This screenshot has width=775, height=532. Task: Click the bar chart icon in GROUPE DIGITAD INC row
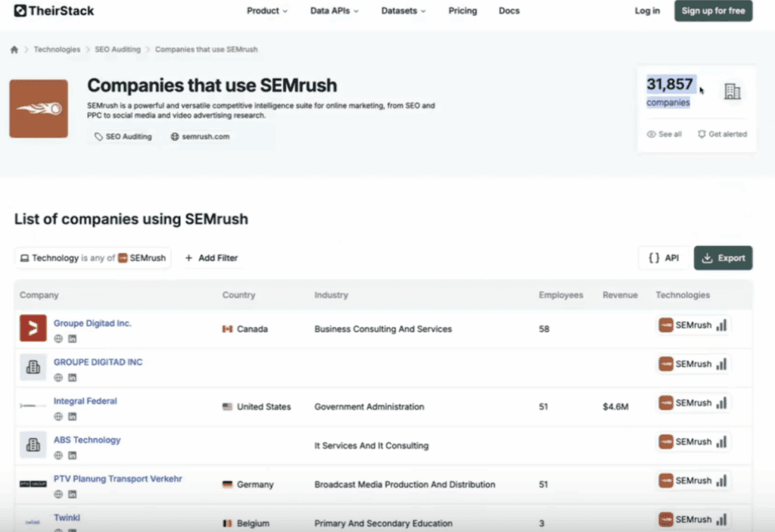tap(721, 365)
